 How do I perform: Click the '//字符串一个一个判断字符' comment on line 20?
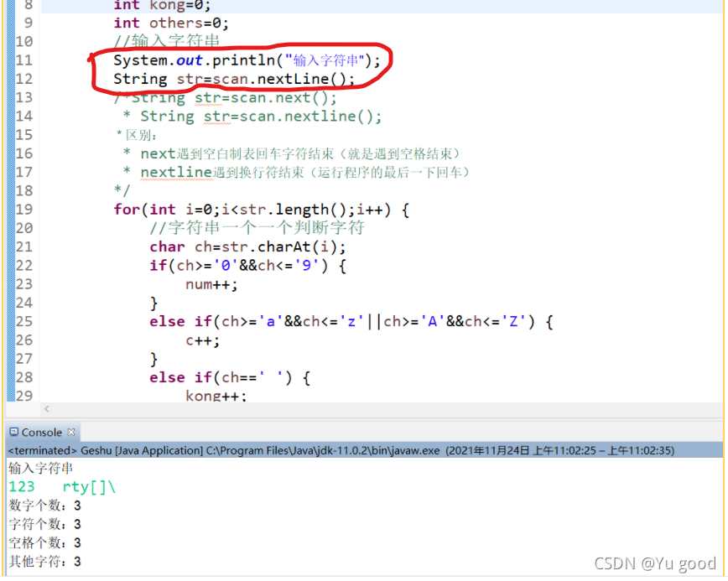(257, 228)
